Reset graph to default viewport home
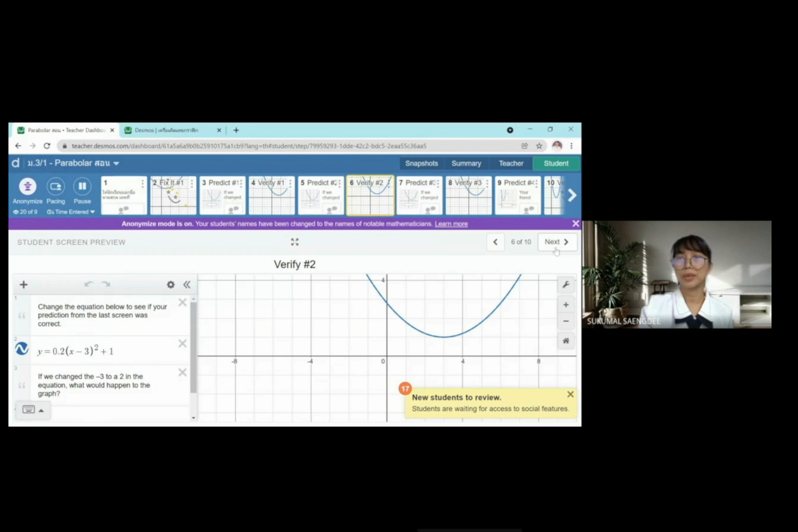The image size is (798, 532). [x=566, y=340]
